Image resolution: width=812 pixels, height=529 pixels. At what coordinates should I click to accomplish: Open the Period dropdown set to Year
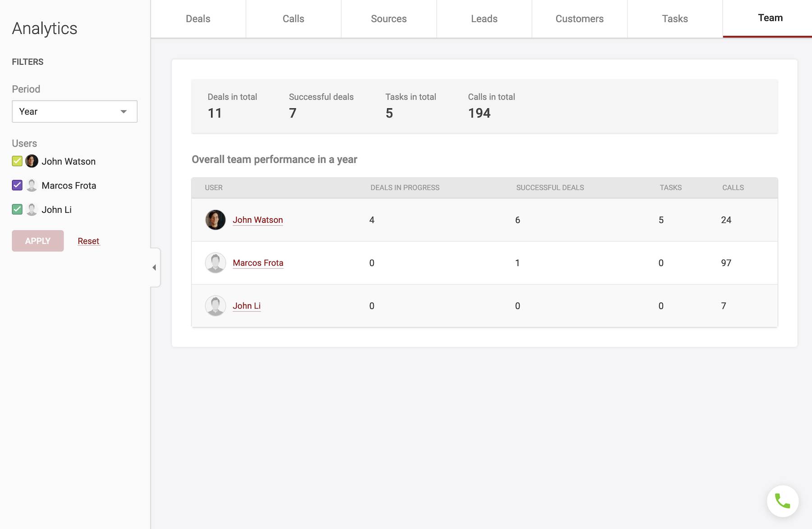click(74, 111)
